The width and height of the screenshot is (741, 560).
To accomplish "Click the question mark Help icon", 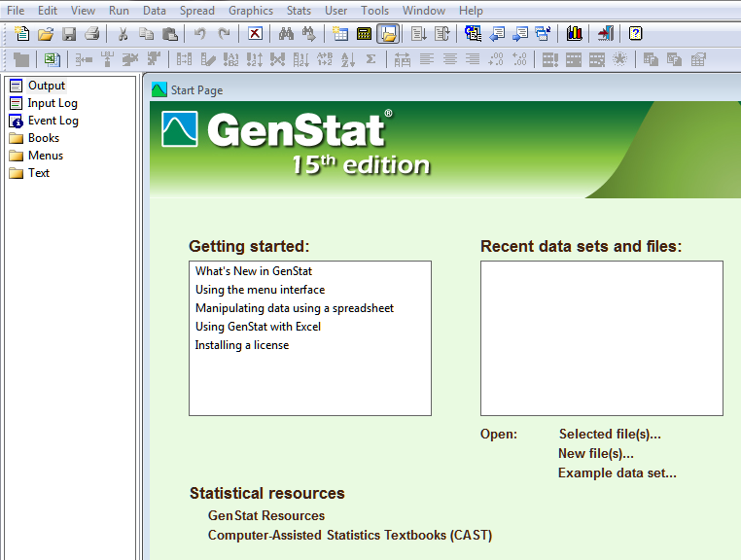I will coord(636,34).
